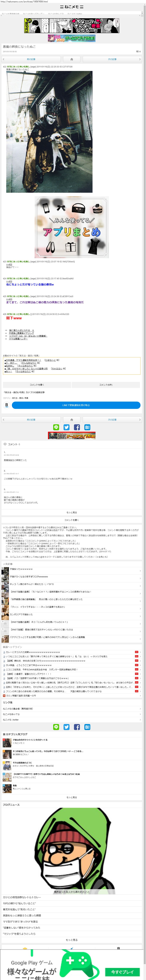The height and width of the screenshot is (980, 146).
Task: Open green-hooded masked man illustration
Action: 71,851
